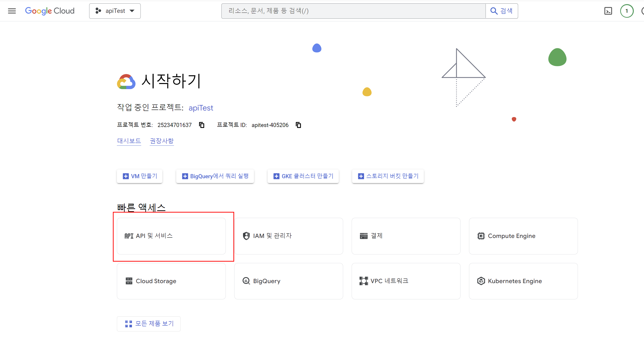
Task: Click the Google Cloud logo
Action: 50,11
